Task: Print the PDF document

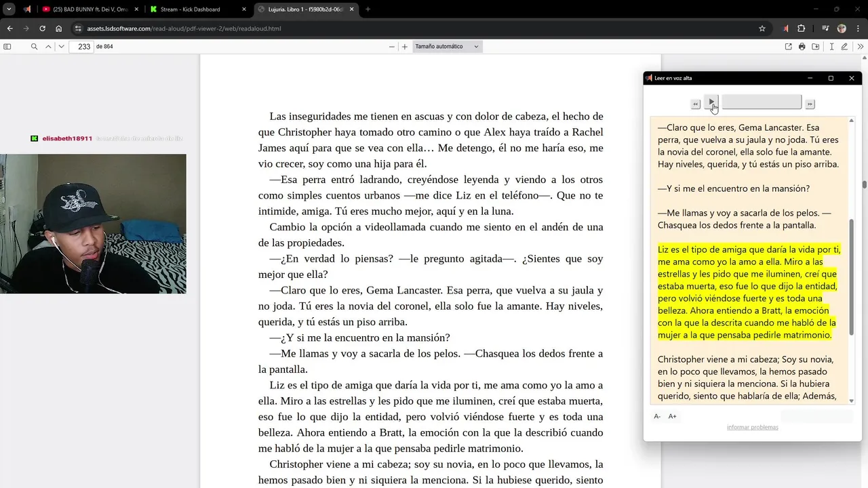Action: 802,47
